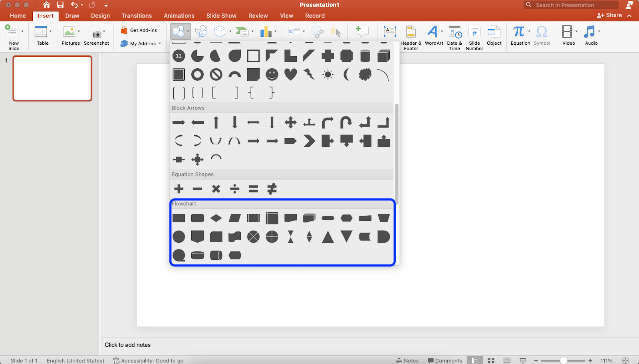Image resolution: width=639 pixels, height=364 pixels.
Task: Insert a Chart from the ribbon
Action: click(266, 32)
